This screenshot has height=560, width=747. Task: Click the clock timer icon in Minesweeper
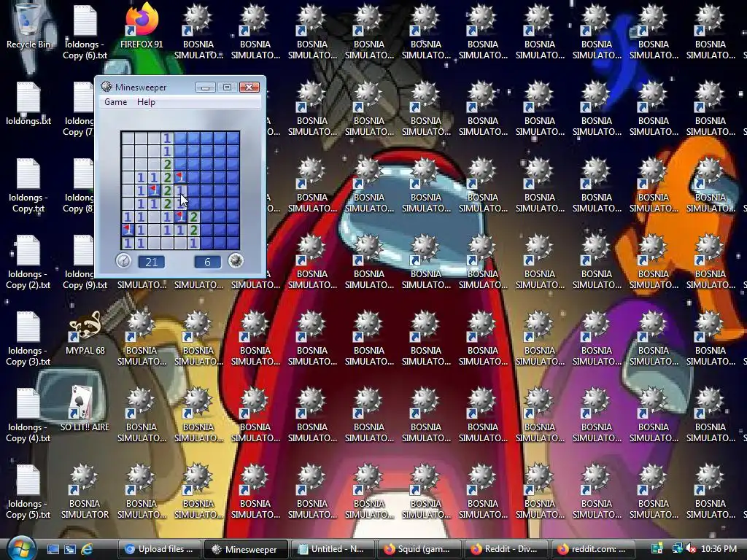pos(123,261)
